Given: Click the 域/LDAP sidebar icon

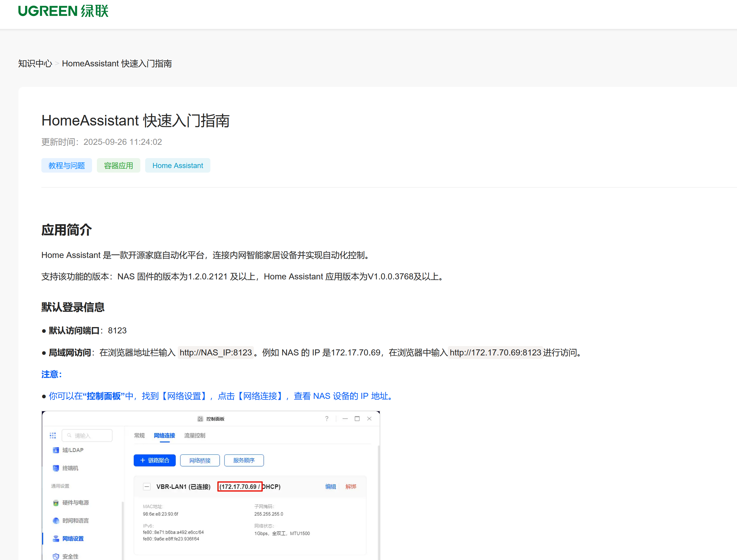Looking at the screenshot, I should 56,450.
